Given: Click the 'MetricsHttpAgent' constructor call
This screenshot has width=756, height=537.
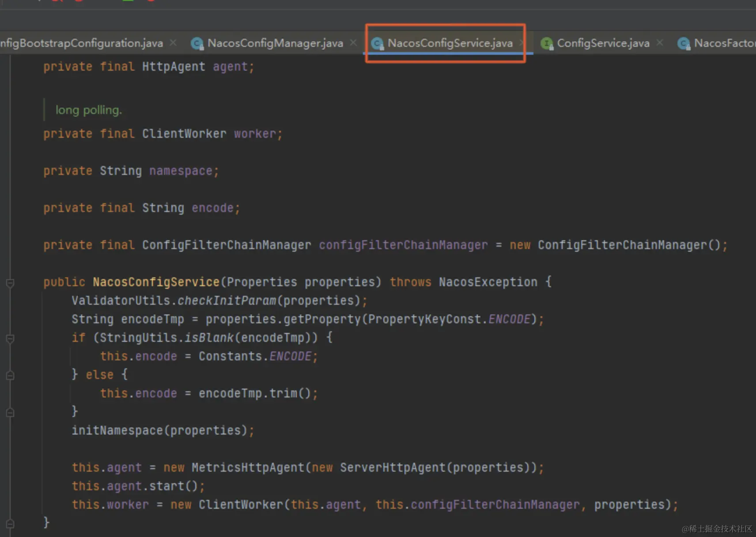Looking at the screenshot, I should coord(248,468).
